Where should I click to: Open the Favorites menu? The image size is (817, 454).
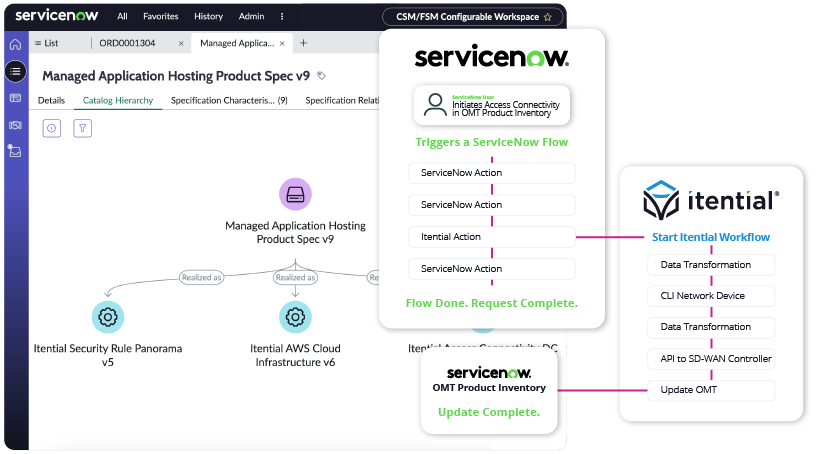(160, 17)
